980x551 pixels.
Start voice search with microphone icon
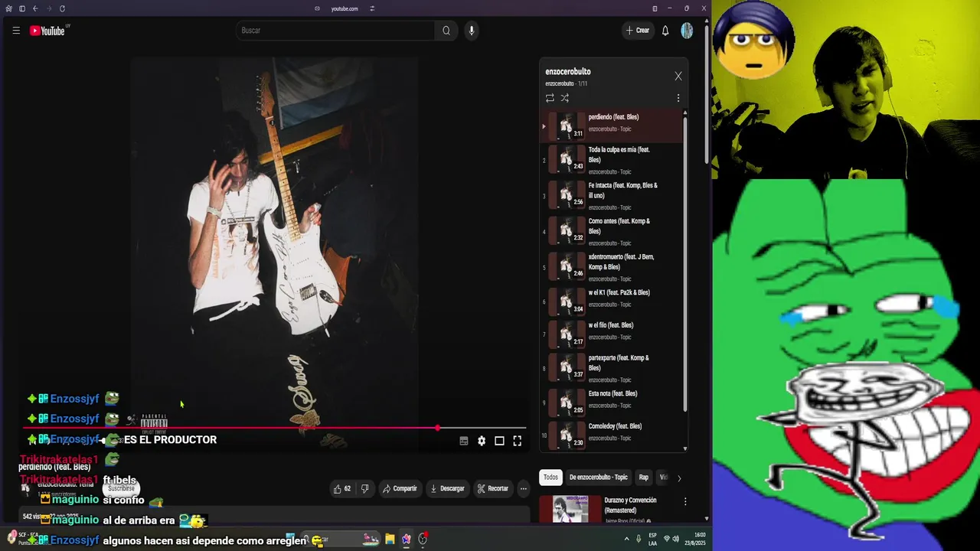[x=472, y=31]
